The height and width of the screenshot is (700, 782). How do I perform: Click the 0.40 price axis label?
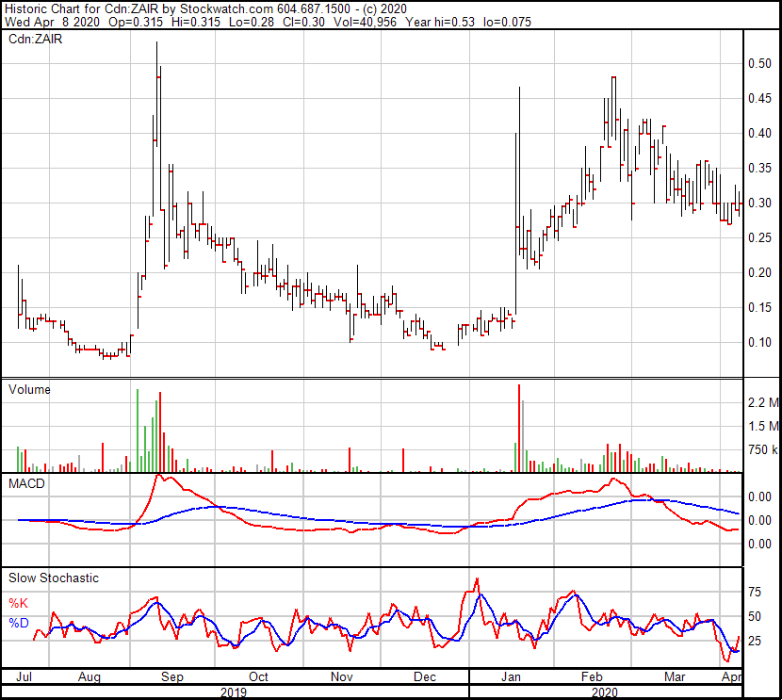point(759,133)
